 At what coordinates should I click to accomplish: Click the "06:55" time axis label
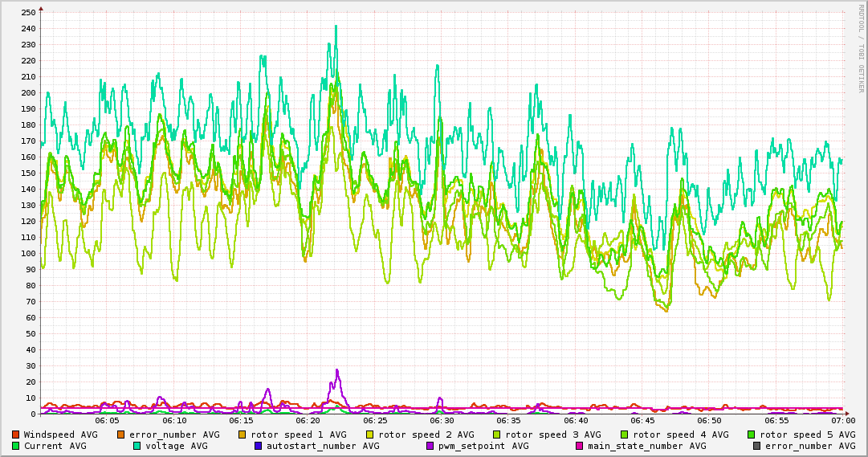pos(776,421)
